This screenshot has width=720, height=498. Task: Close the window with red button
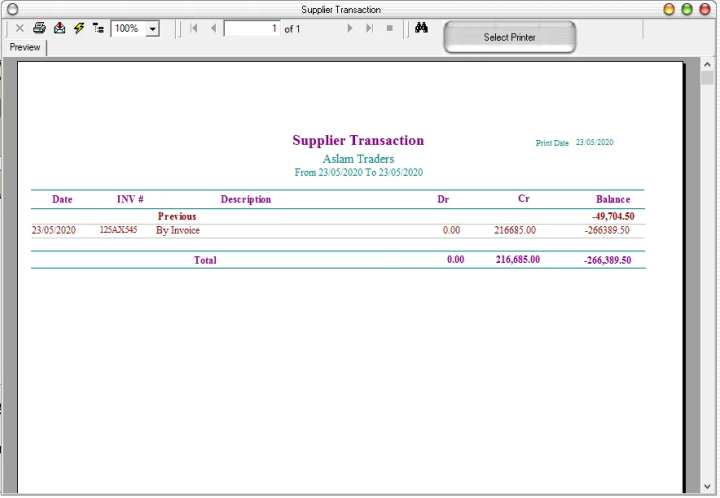click(705, 9)
